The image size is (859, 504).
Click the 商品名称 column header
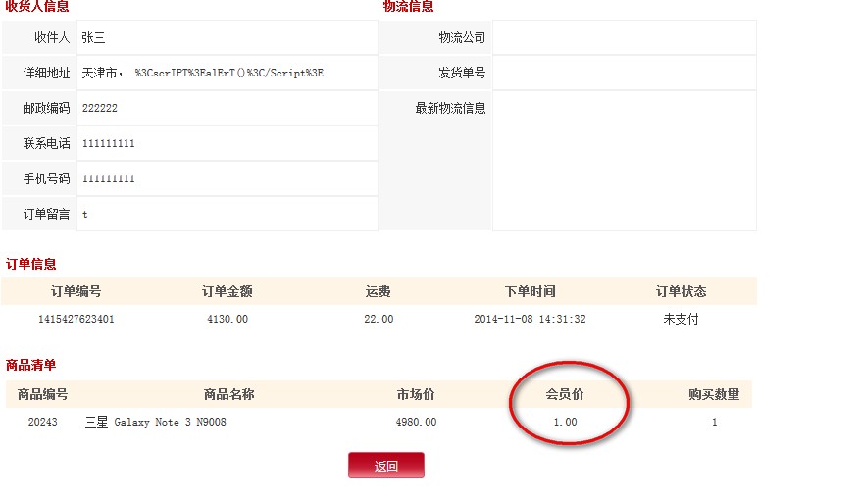[x=229, y=394]
